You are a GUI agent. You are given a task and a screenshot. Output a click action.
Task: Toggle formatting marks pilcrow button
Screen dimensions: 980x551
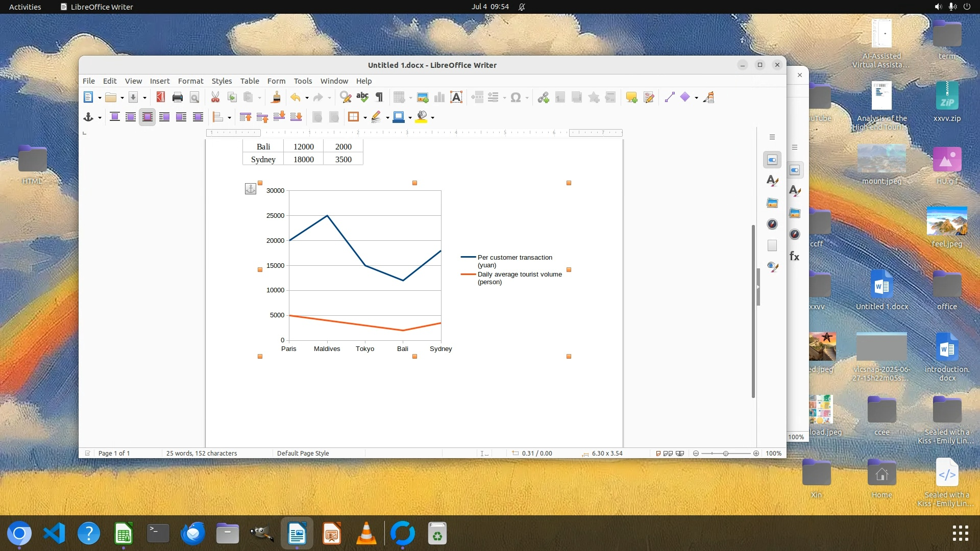tap(379, 97)
